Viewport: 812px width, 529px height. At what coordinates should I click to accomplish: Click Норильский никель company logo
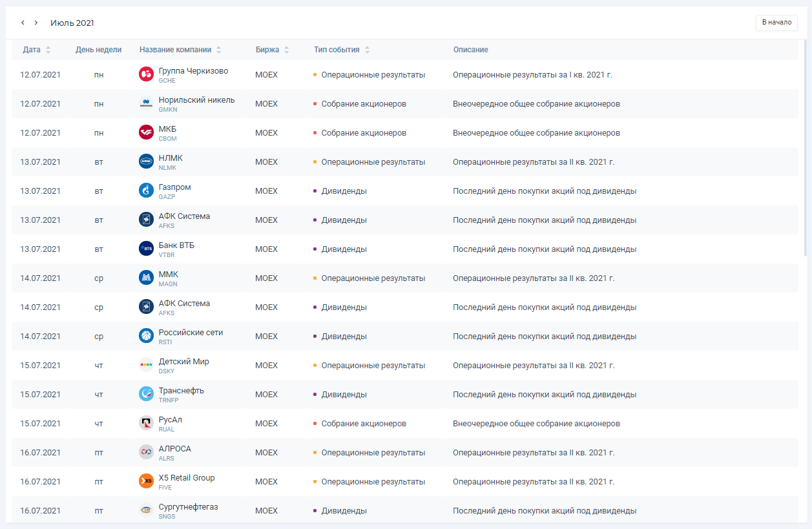pos(146,103)
